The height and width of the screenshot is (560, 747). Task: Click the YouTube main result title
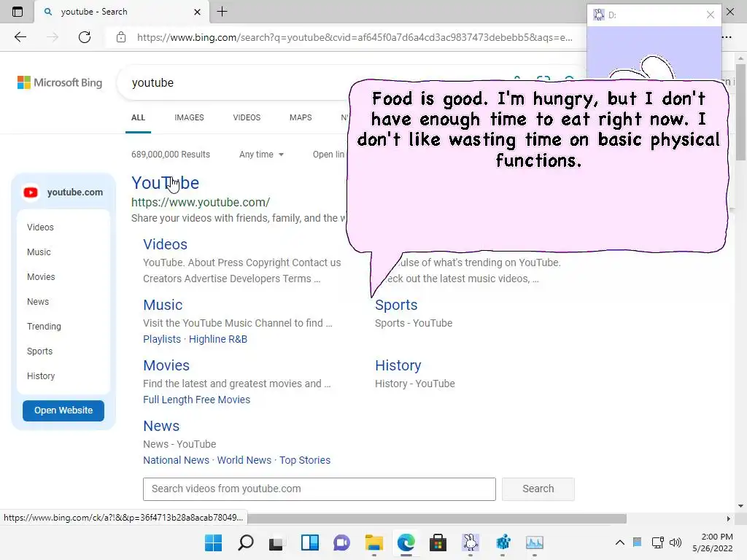point(166,183)
